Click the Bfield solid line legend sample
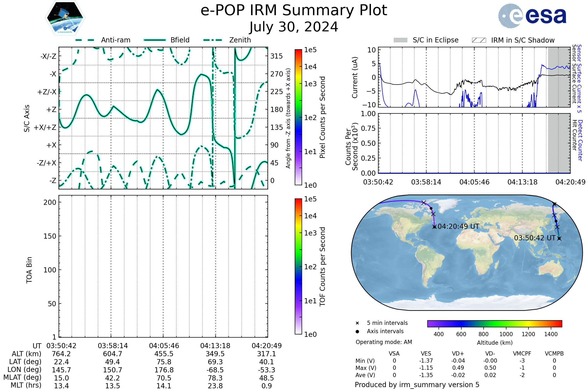The width and height of the screenshot is (588, 392). tap(155, 40)
